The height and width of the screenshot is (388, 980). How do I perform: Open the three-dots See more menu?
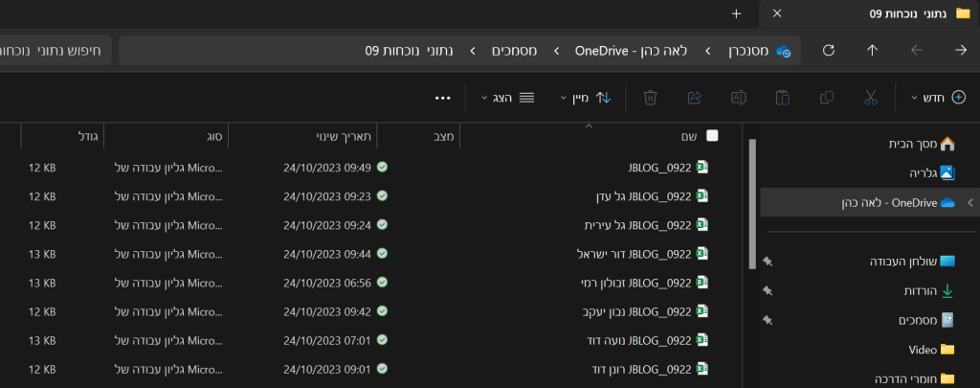(x=443, y=98)
